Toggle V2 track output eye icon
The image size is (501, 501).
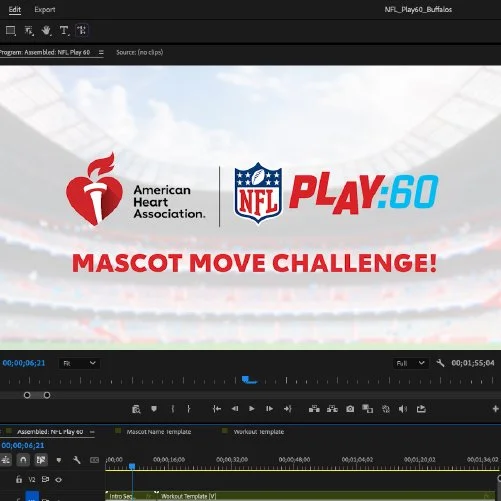[x=59, y=480]
